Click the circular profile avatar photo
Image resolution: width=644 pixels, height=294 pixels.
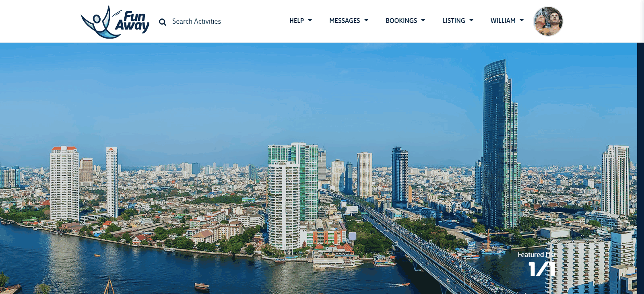click(x=548, y=21)
